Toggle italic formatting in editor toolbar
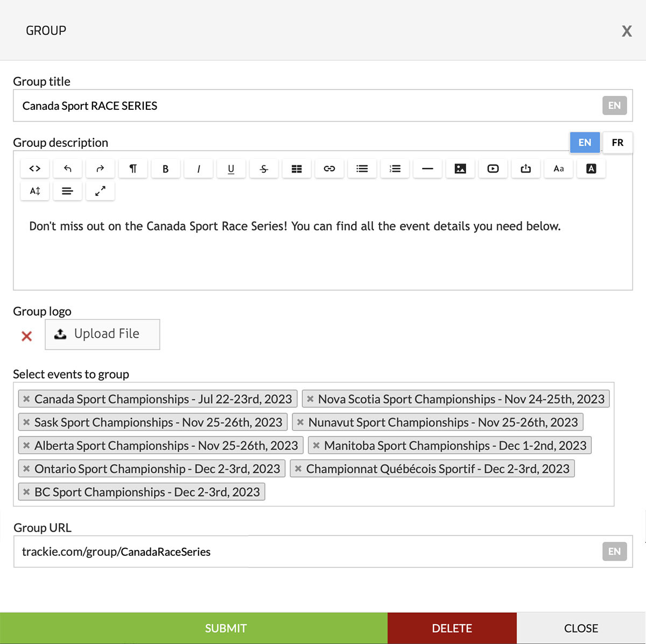The image size is (646, 644). 199,169
